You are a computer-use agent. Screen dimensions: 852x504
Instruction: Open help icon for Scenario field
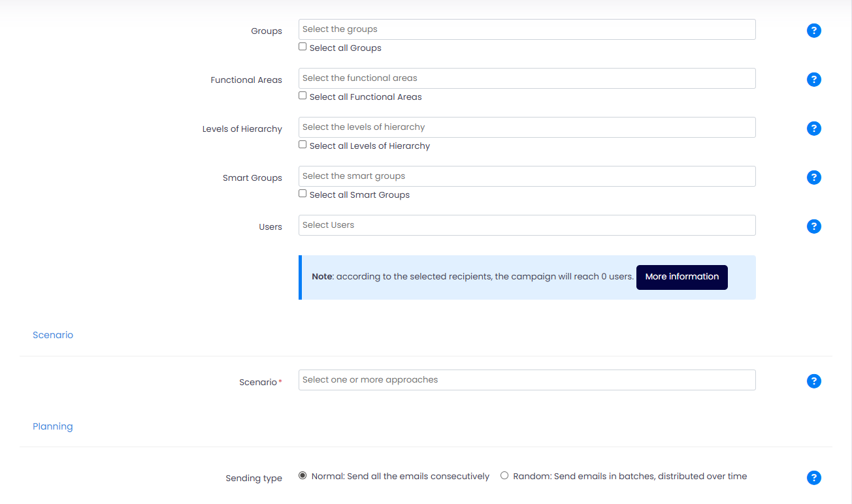[x=813, y=381]
